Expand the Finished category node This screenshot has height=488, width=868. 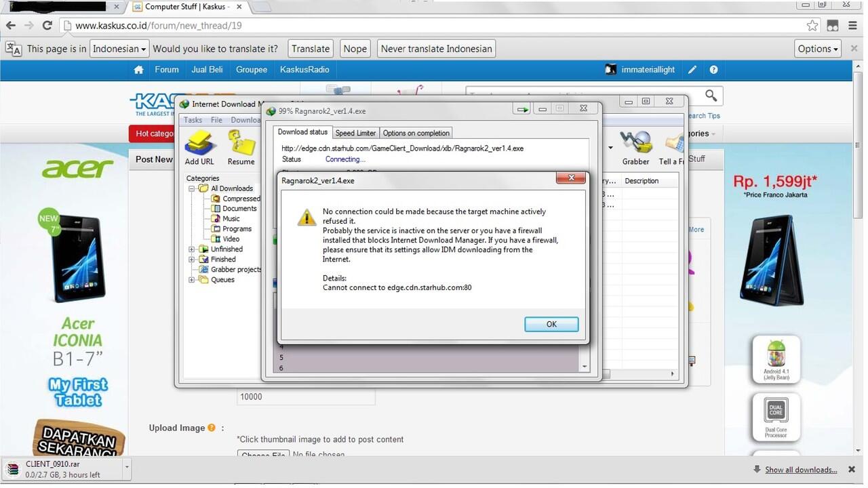192,260
